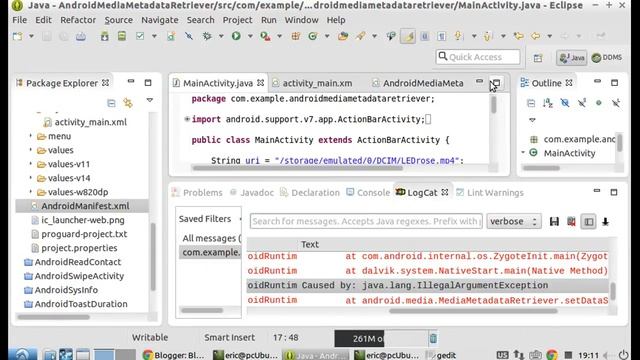Toggle Show Whitespace Characters
Image resolution: width=640 pixels, height=360 pixels.
tap(441, 36)
